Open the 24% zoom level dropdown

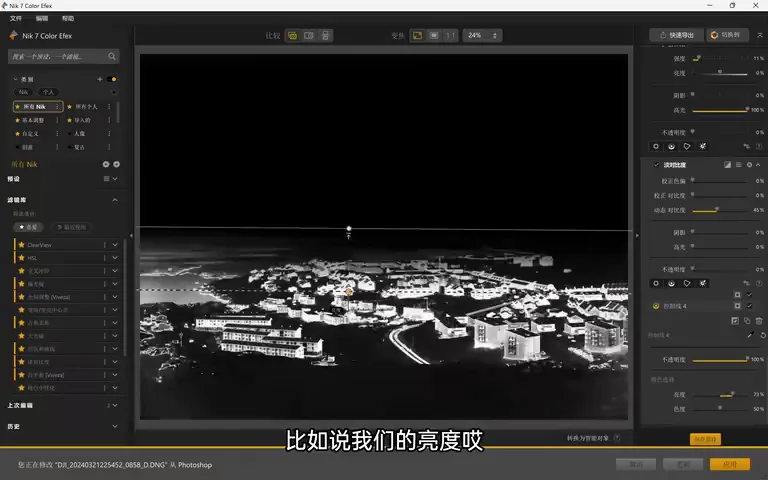point(482,36)
